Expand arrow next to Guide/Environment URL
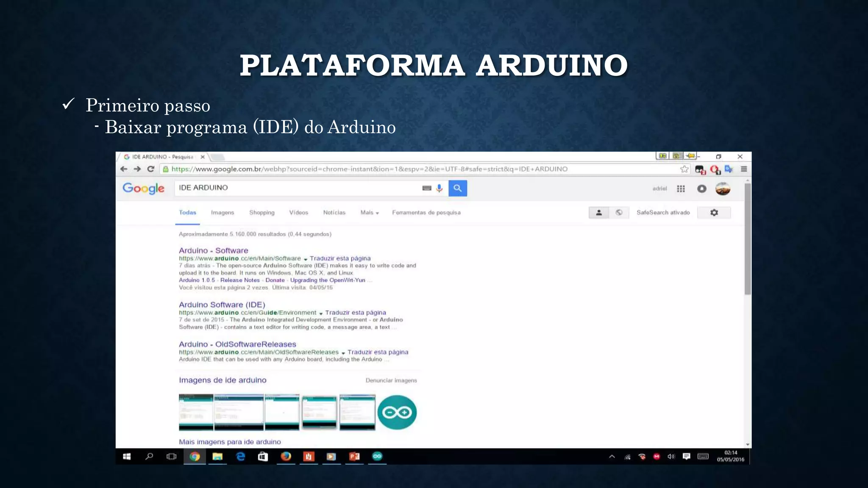The image size is (868, 488). coord(321,313)
